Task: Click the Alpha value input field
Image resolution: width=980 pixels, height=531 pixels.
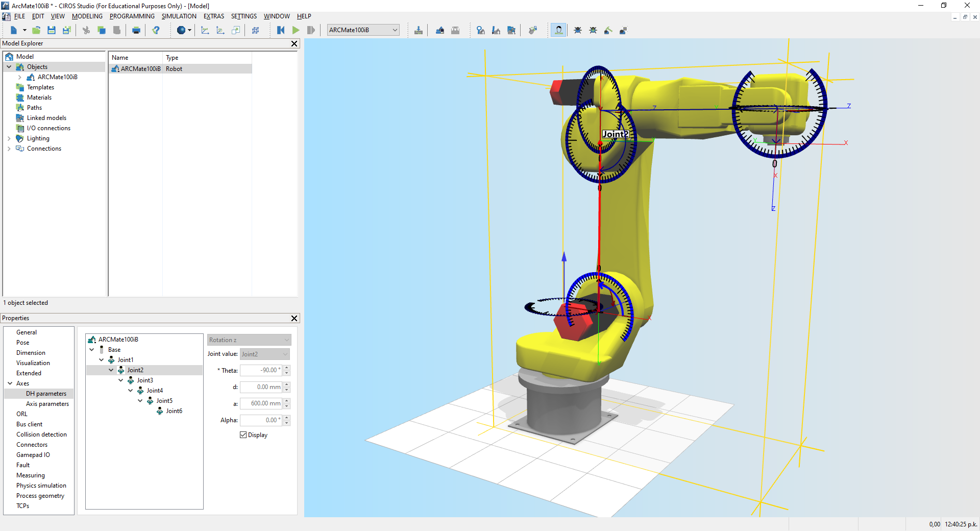Action: coord(261,420)
